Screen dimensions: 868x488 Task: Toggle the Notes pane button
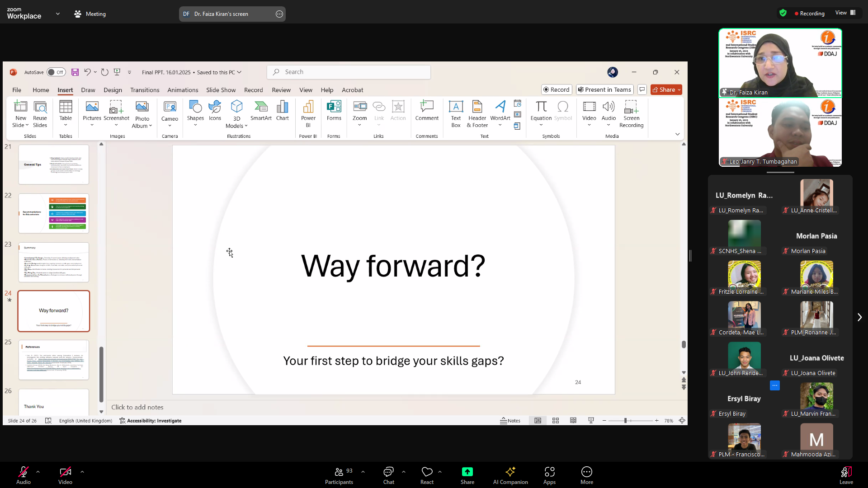[510, 421]
